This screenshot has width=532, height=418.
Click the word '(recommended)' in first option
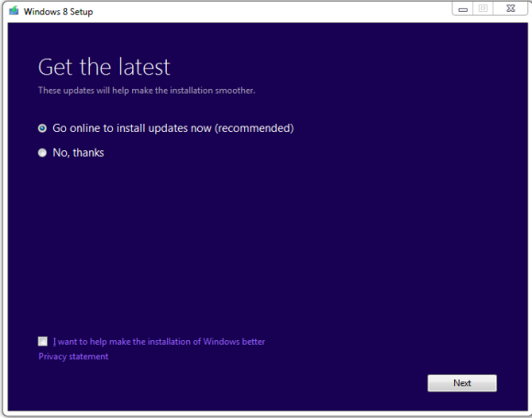[254, 128]
